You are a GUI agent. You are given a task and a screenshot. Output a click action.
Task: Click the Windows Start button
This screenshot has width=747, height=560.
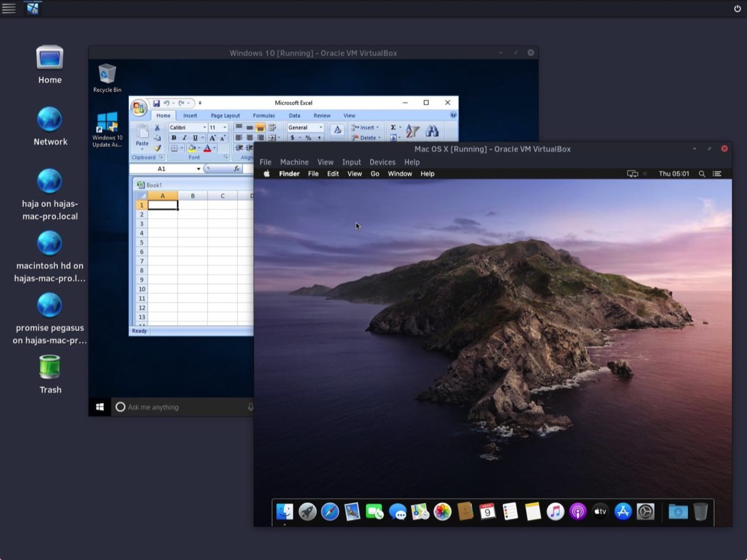[100, 407]
